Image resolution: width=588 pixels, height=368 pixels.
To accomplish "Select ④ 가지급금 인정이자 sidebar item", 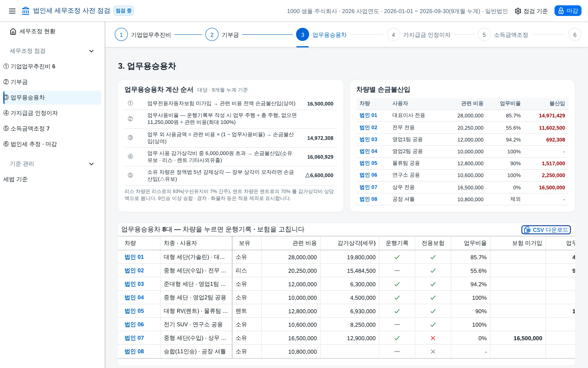I will (x=52, y=113).
